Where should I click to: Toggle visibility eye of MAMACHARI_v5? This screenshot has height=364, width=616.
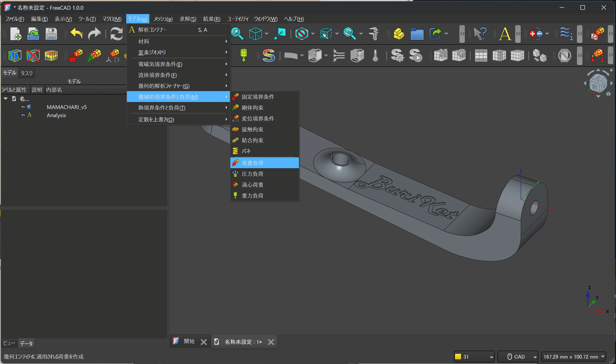[23, 107]
